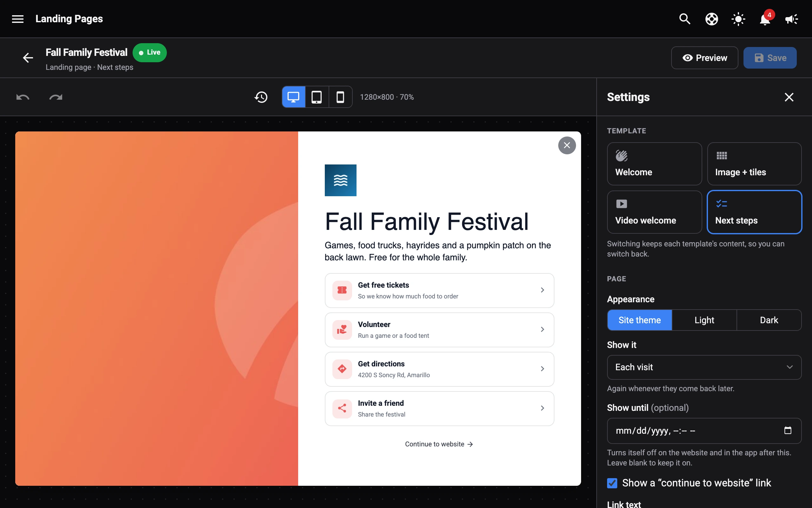Go back using the arrow icon
Image resolution: width=812 pixels, height=508 pixels.
pyautogui.click(x=28, y=58)
